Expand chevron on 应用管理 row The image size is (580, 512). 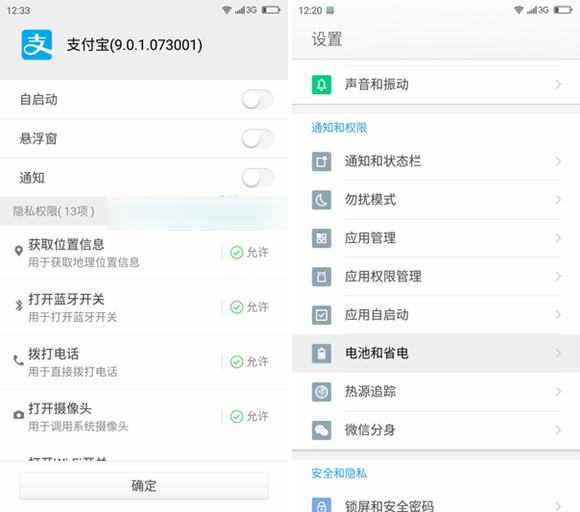click(558, 238)
